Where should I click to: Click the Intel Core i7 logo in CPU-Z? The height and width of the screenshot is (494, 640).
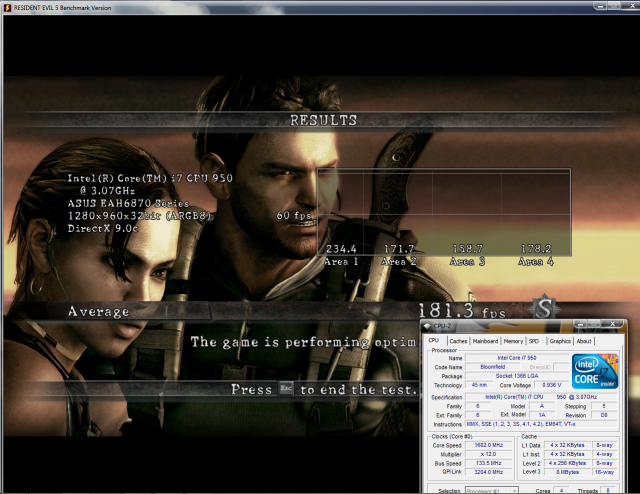pyautogui.click(x=595, y=372)
